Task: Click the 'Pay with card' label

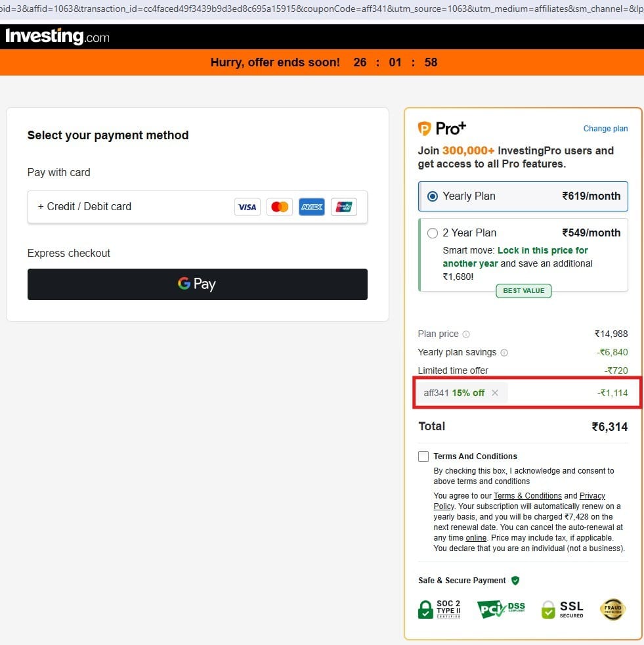Action: click(x=59, y=172)
